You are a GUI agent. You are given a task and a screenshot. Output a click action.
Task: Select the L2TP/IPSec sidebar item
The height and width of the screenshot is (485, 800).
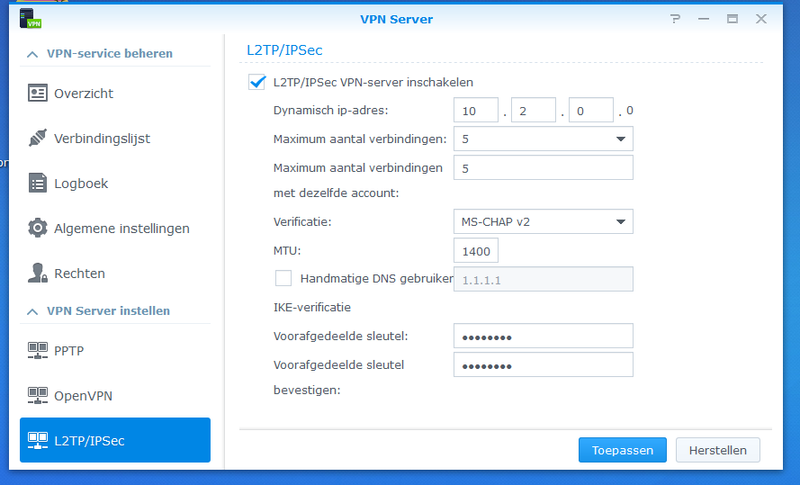click(x=115, y=440)
